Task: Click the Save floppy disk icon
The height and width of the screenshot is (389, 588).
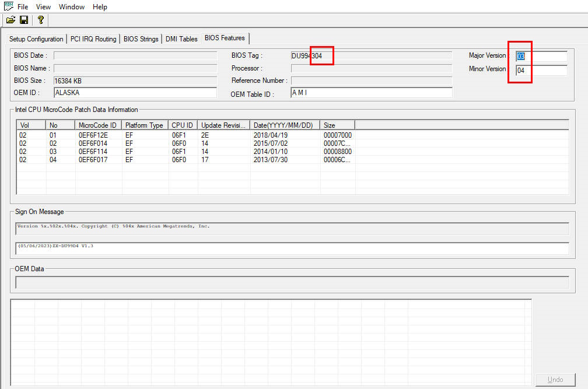Action: (x=24, y=20)
